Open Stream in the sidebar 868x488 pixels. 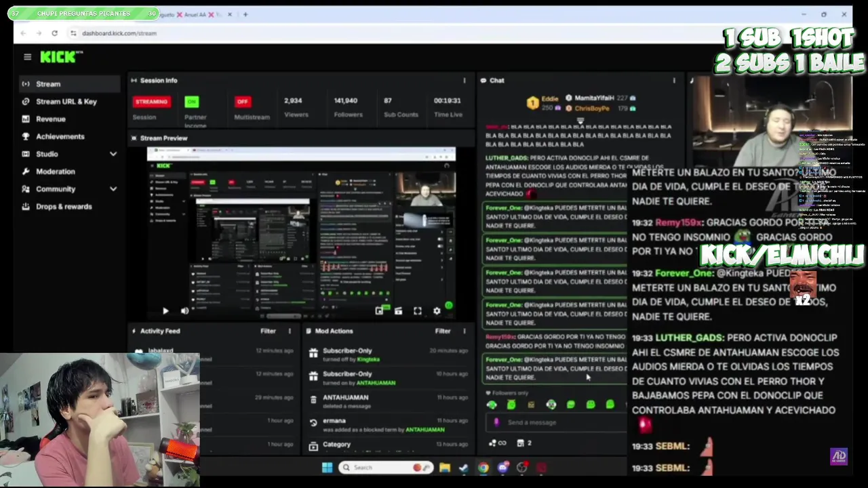click(70, 84)
